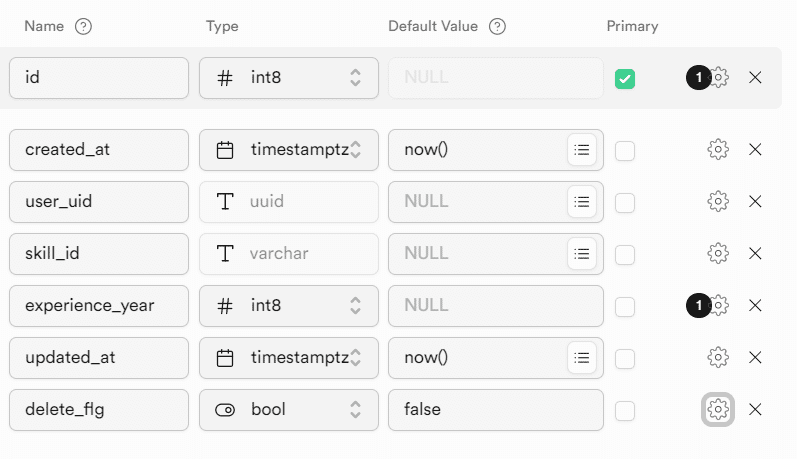Open settings gear for created_at column
The image size is (797, 459).
[x=717, y=150]
